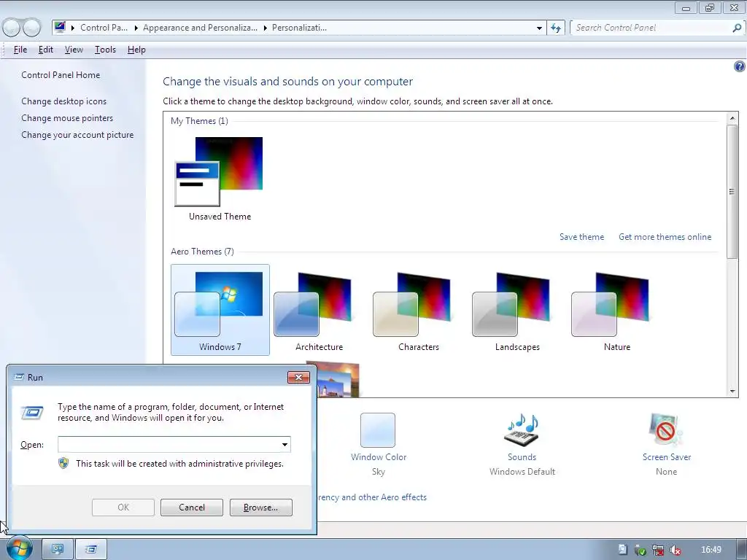Screen dimensions: 747x560
Task: Select the Characters theme
Action: tap(418, 309)
